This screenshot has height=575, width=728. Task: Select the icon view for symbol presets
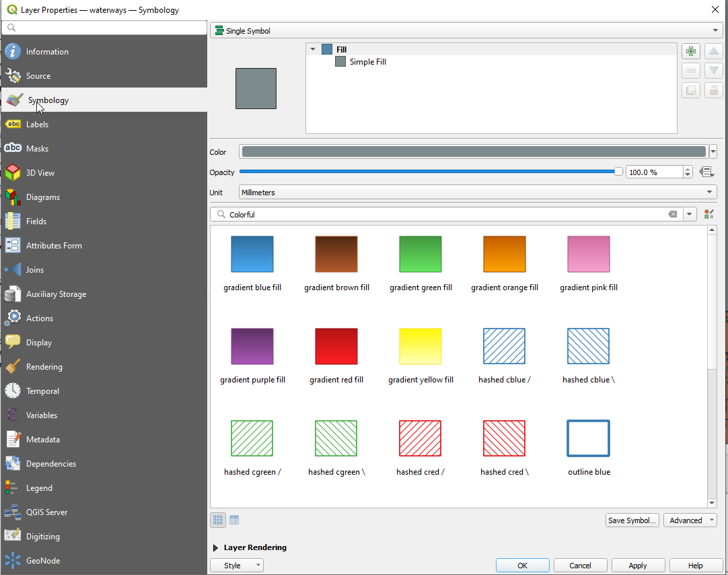(217, 519)
